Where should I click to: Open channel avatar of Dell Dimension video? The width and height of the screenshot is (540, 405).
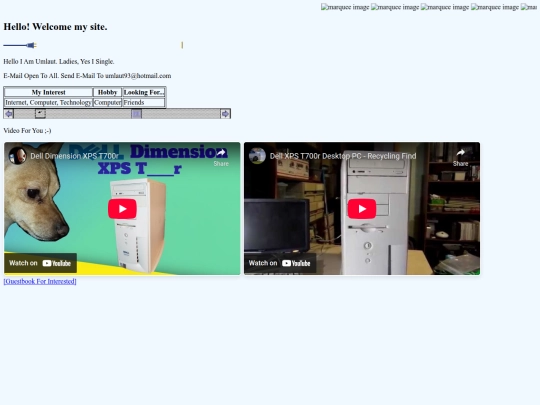[17, 156]
